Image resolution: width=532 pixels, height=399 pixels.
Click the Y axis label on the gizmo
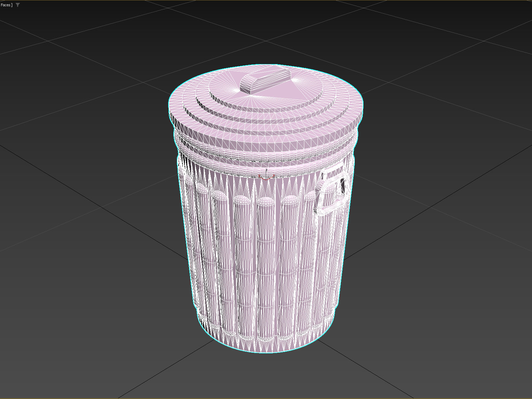click(259, 176)
